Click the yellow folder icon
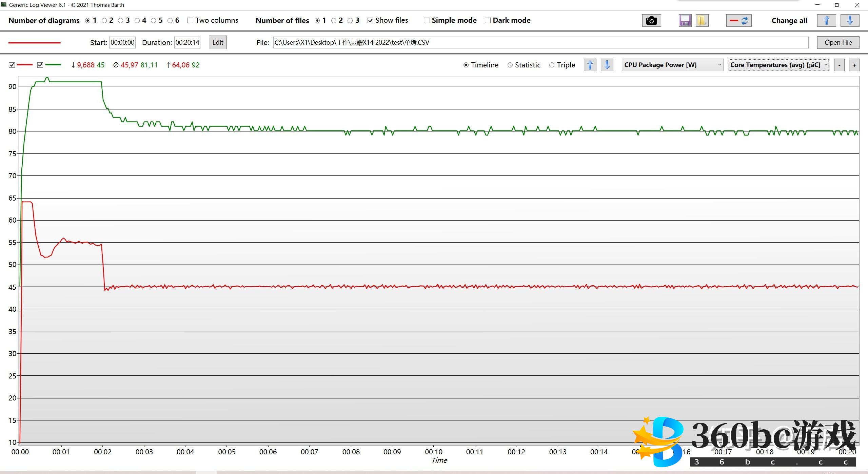868x474 pixels. click(702, 21)
